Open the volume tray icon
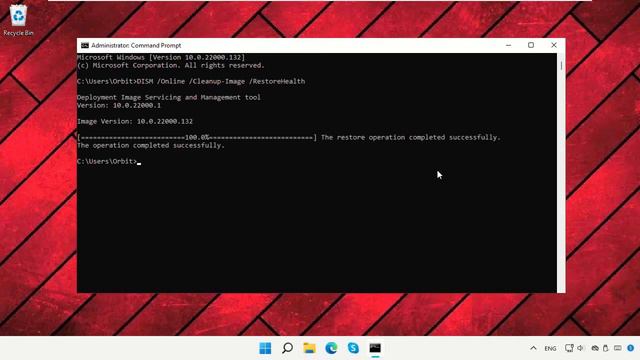Screen dimensions: 640x360 click(580, 348)
